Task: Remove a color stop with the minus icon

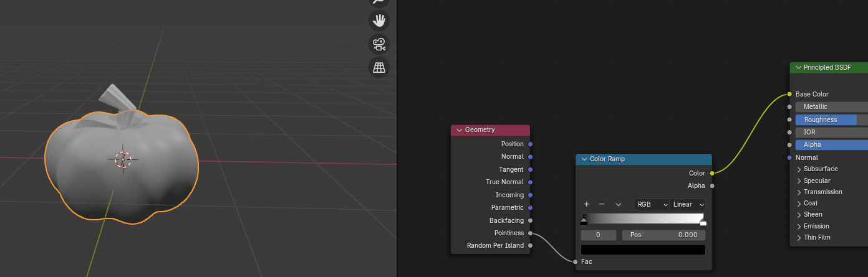Action: click(x=602, y=204)
